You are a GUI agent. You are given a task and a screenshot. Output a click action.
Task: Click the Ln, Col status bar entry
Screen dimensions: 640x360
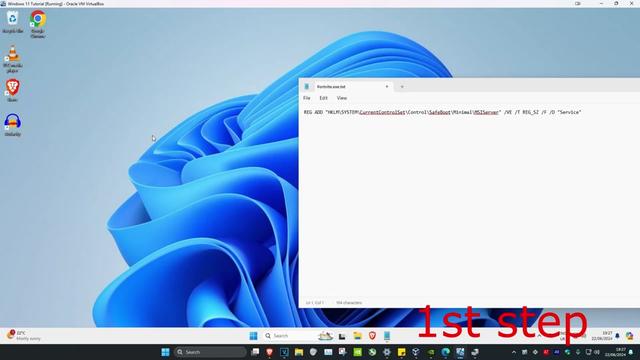pyautogui.click(x=315, y=303)
